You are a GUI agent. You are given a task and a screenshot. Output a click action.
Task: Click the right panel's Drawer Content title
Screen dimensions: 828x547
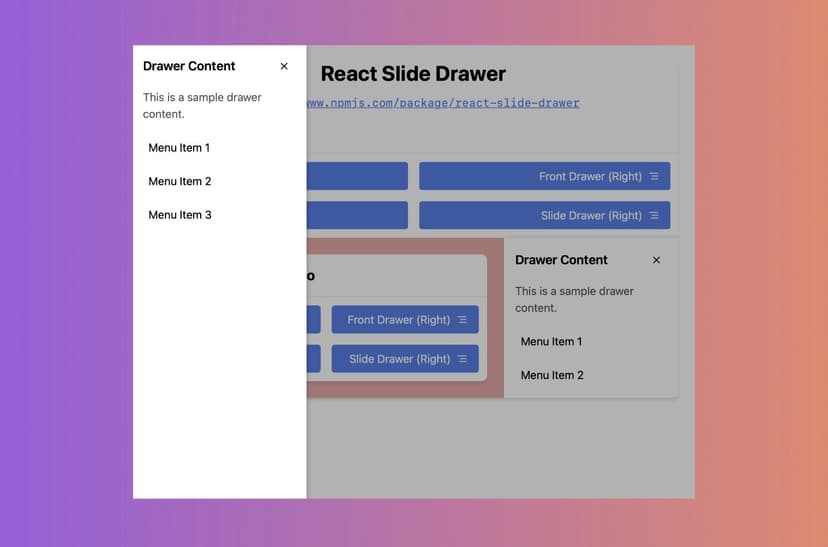561,260
